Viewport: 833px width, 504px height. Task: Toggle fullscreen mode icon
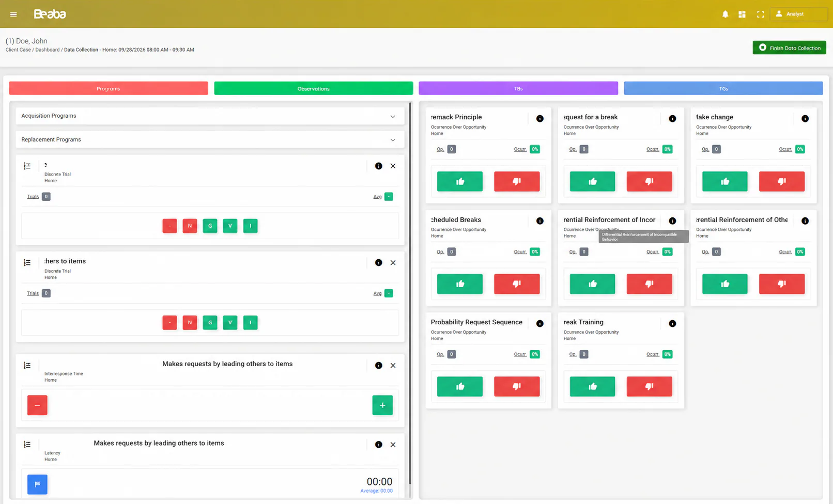(760, 14)
